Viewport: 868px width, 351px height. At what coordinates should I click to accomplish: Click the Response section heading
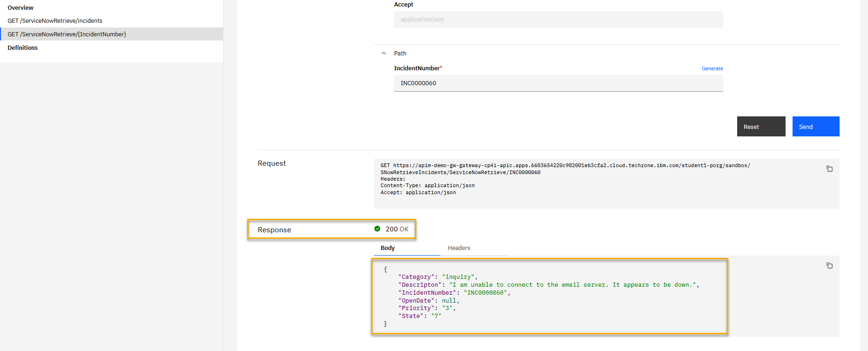pyautogui.click(x=274, y=230)
